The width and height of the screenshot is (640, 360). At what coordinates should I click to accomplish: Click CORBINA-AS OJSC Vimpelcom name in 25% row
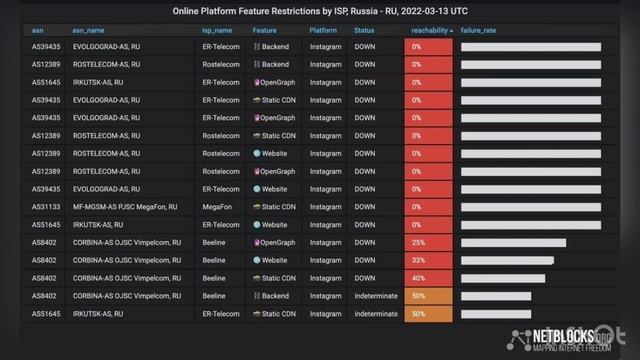(x=127, y=242)
